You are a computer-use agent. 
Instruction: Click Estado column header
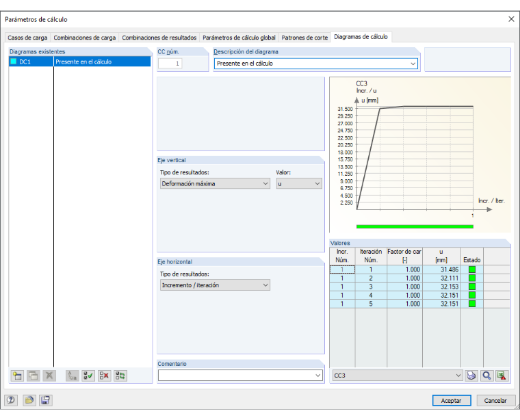pos(472,256)
